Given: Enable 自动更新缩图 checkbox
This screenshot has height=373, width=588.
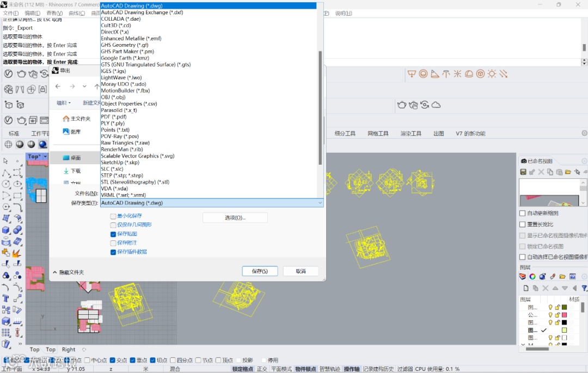Looking at the screenshot, I should click(x=522, y=213).
